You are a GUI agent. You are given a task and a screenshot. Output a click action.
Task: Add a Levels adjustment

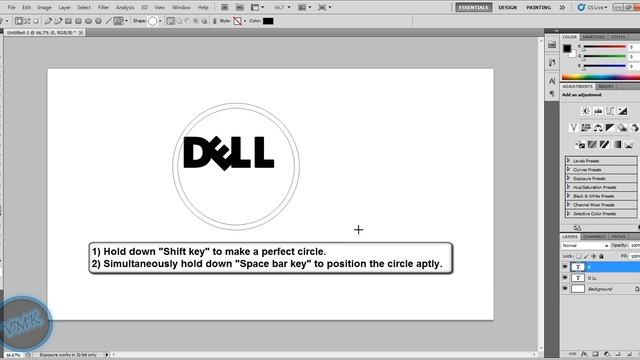tap(598, 111)
